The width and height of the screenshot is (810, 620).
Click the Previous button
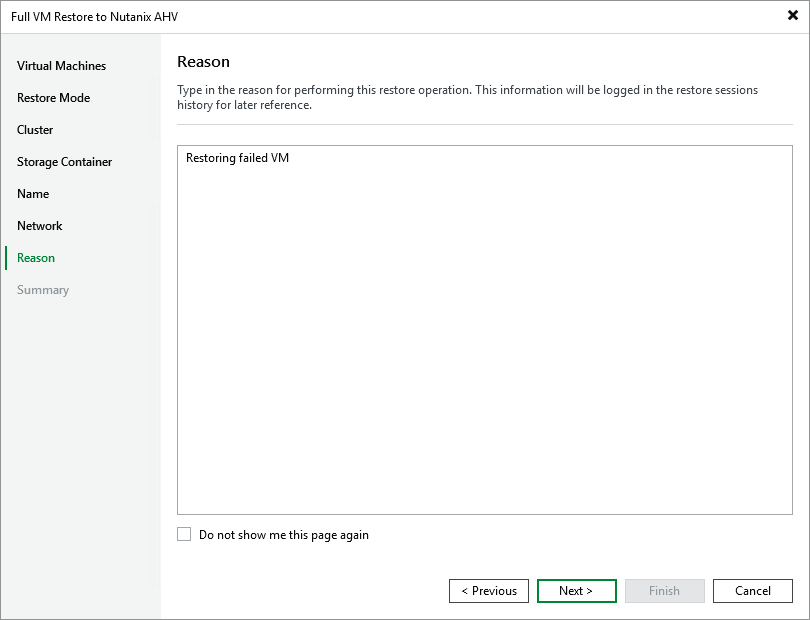coord(489,590)
